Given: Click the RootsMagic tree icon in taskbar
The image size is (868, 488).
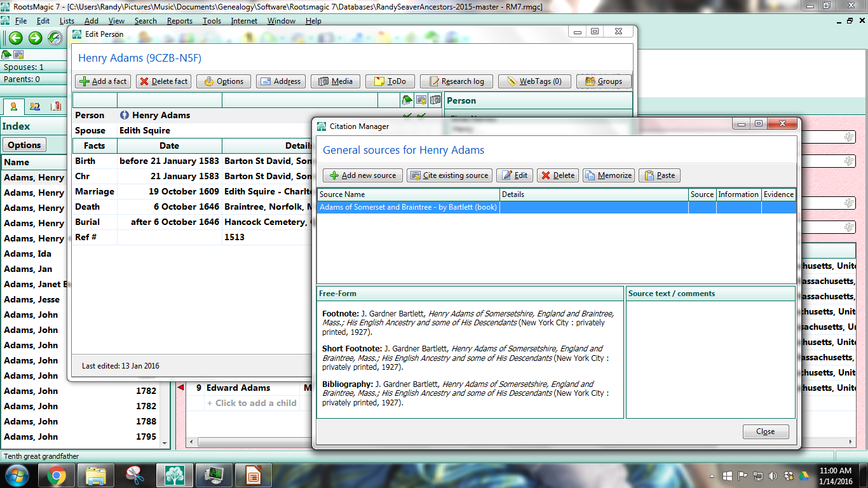Looking at the screenshot, I should coord(174,475).
